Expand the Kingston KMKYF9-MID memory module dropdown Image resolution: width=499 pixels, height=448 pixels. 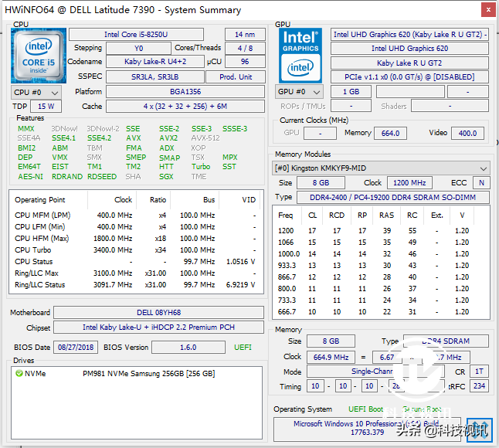point(483,168)
